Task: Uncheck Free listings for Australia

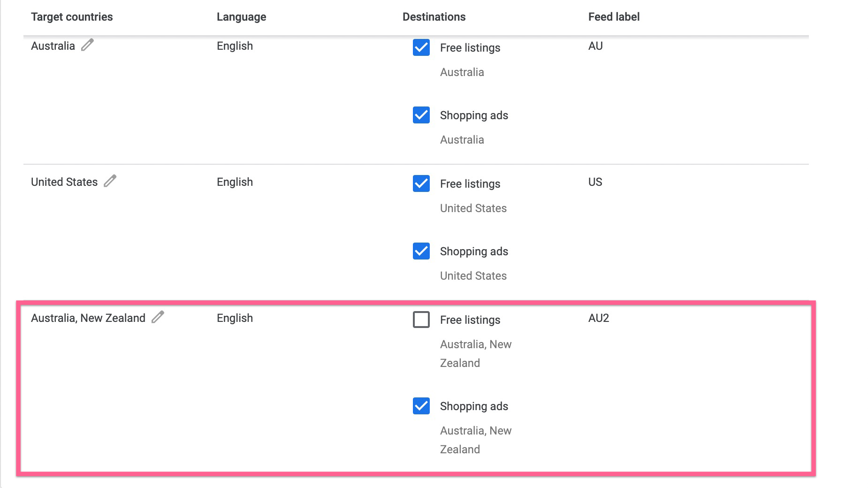Action: pos(421,47)
